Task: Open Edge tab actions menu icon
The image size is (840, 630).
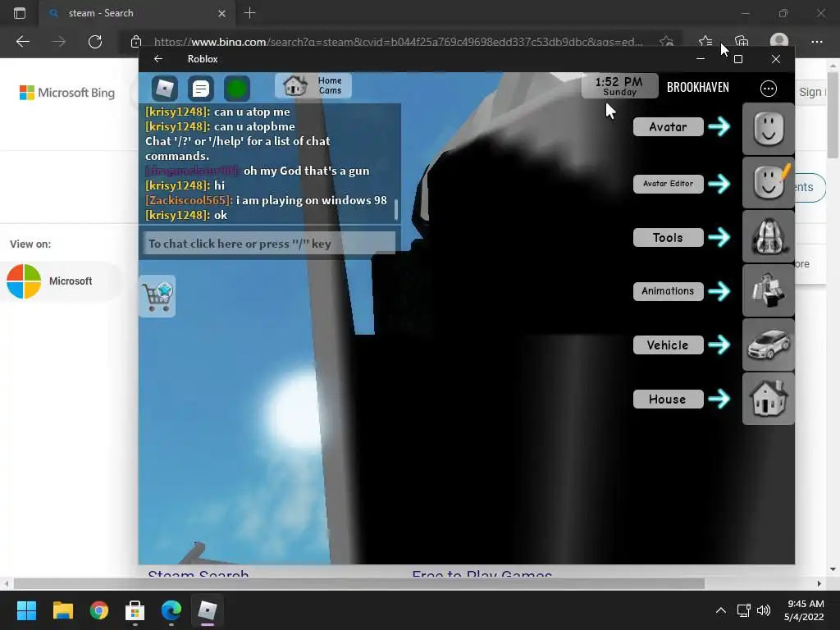Action: click(20, 13)
